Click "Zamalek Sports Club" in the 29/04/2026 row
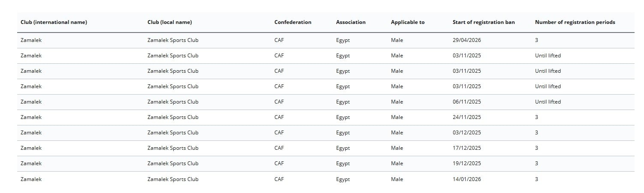This screenshot has width=644, height=193. pos(173,40)
